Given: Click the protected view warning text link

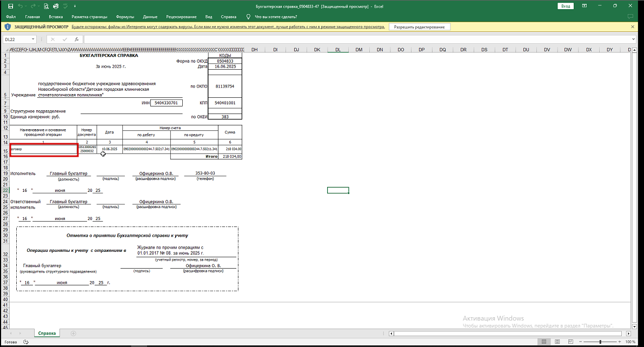Looking at the screenshot, I should point(228,26).
